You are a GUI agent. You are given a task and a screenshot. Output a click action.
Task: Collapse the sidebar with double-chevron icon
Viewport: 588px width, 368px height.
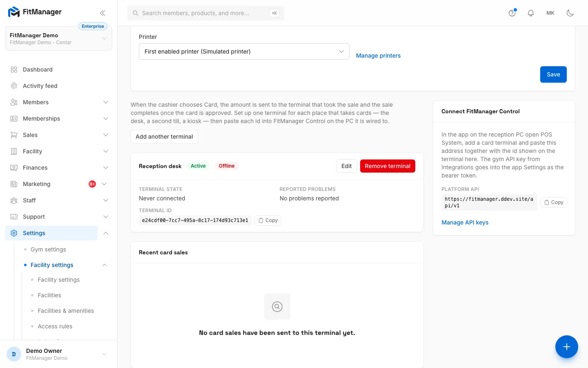tap(102, 13)
